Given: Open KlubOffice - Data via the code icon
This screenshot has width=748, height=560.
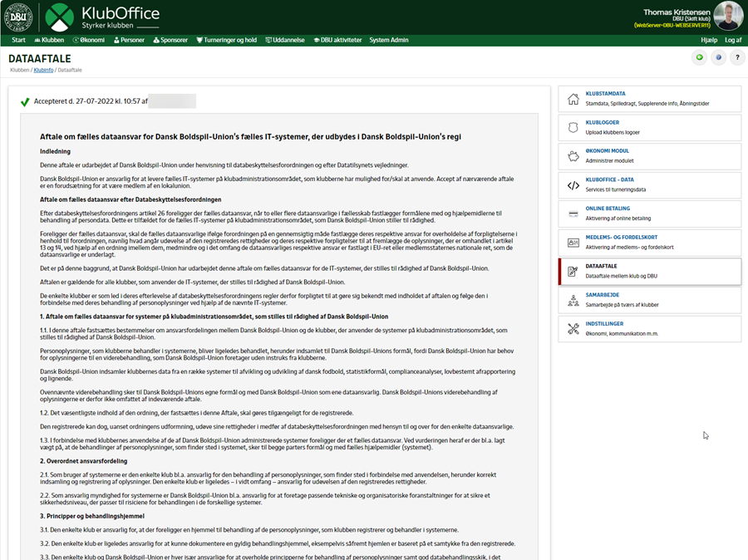Looking at the screenshot, I should (x=573, y=185).
